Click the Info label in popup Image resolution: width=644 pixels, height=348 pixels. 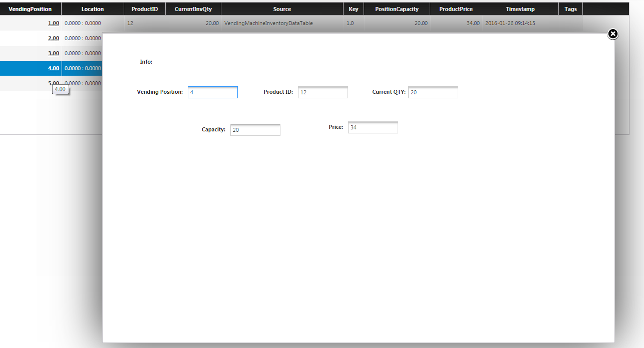[146, 62]
